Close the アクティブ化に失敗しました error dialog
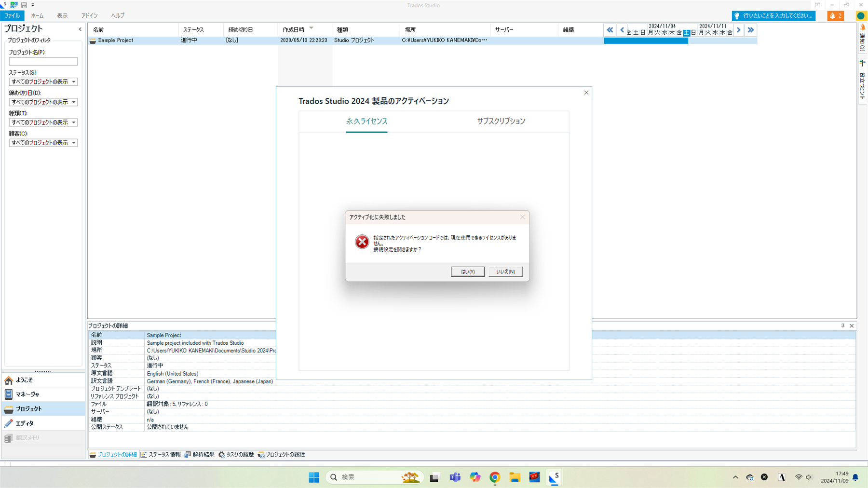Image resolution: width=868 pixels, height=488 pixels. pyautogui.click(x=522, y=217)
